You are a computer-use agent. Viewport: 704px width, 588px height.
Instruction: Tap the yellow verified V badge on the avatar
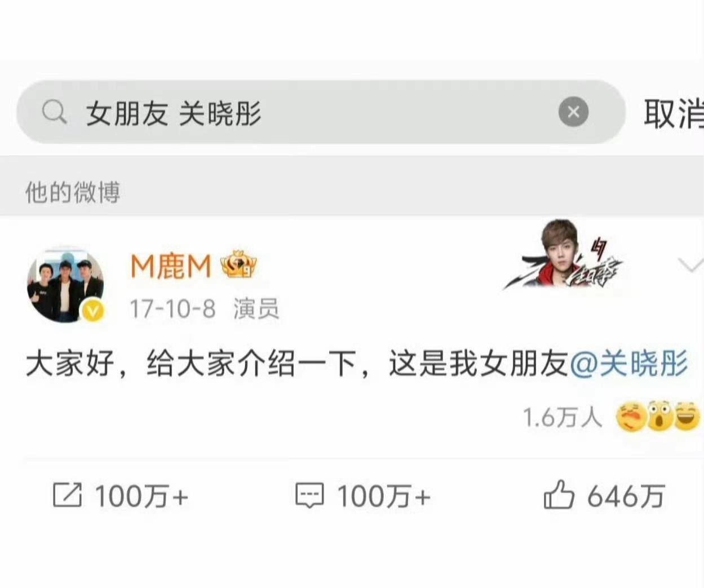(x=93, y=311)
